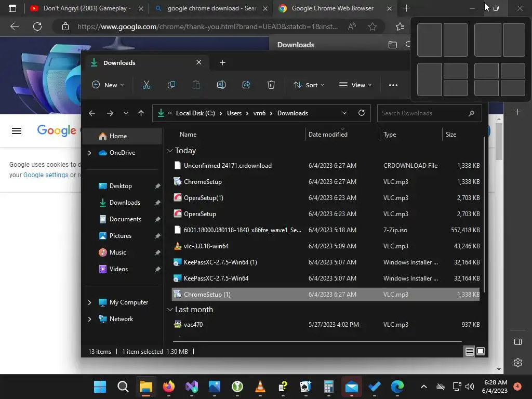
Task: Open Edge sidebar settings gear
Action: [x=518, y=363]
